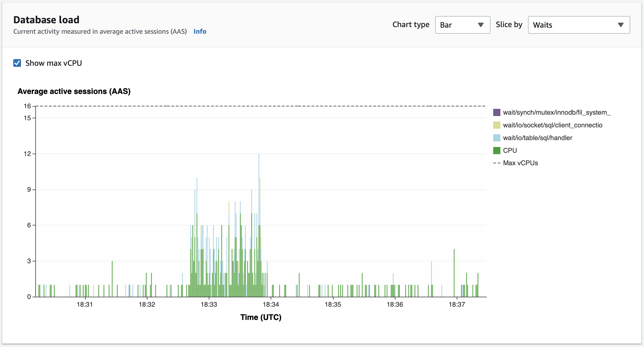Viewport: 644px width, 347px height.
Task: Open the Chart type dropdown showing Bar
Action: click(x=463, y=25)
